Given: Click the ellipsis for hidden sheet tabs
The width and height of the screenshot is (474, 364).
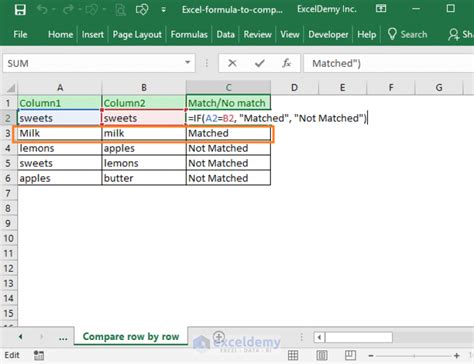Looking at the screenshot, I should pyautogui.click(x=63, y=338).
